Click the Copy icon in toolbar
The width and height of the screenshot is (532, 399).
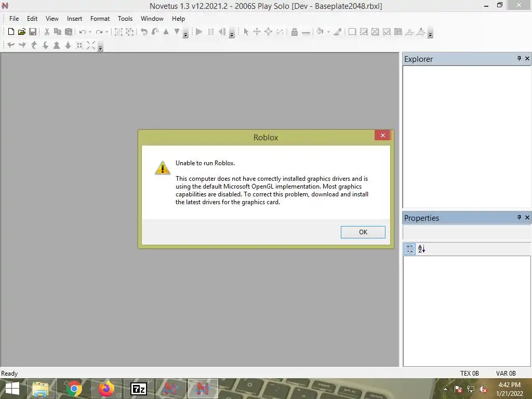point(58,32)
